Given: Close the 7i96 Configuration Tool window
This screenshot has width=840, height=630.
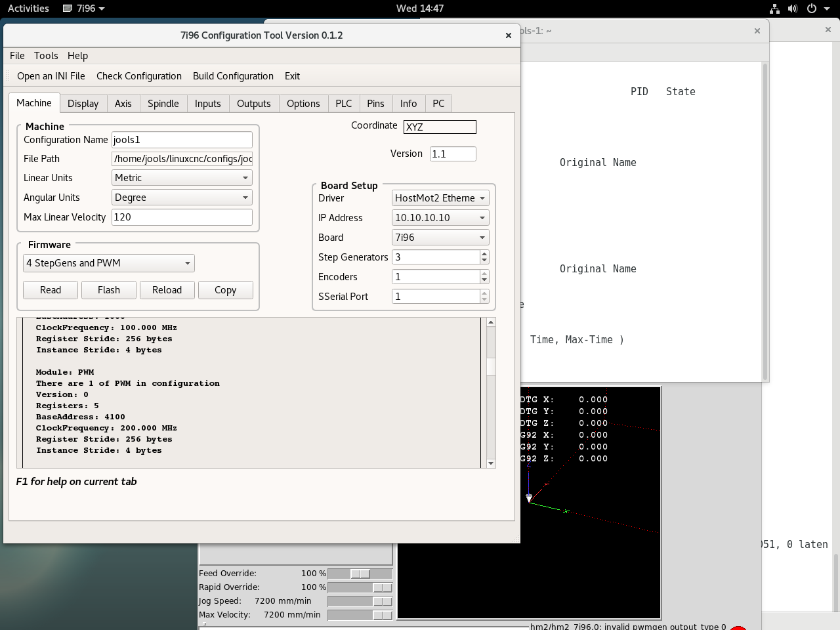Looking at the screenshot, I should coord(508,35).
